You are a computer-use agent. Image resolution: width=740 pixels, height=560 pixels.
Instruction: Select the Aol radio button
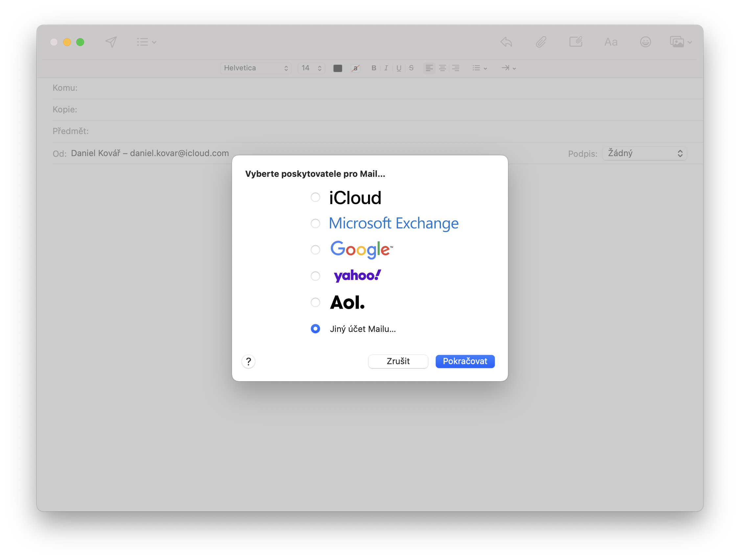point(315,302)
